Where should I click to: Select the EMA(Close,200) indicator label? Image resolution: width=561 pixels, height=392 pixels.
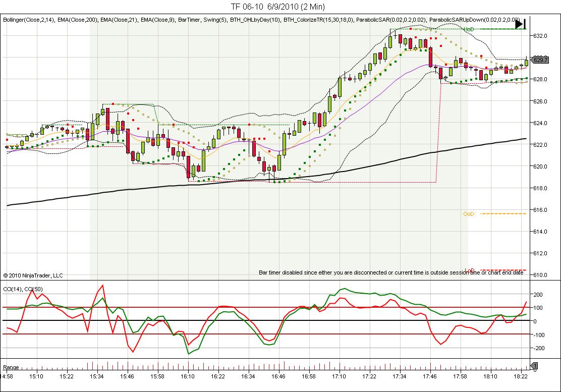tap(78, 20)
